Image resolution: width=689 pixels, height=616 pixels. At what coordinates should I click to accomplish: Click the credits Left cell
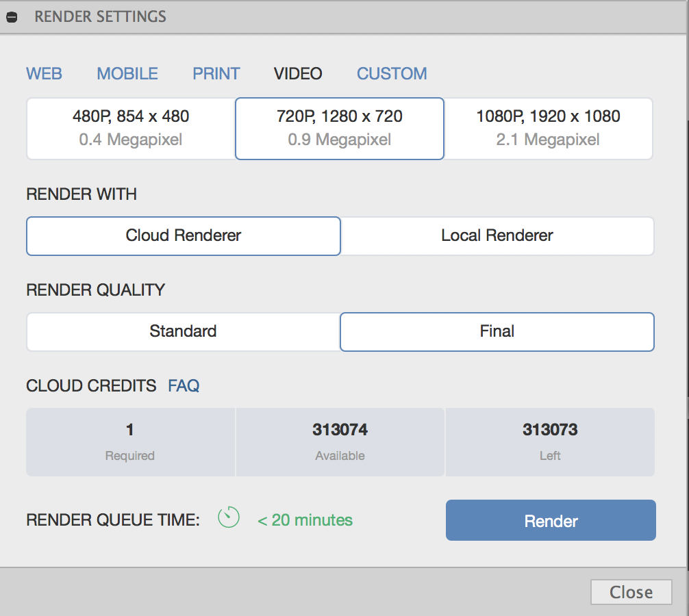click(x=550, y=441)
